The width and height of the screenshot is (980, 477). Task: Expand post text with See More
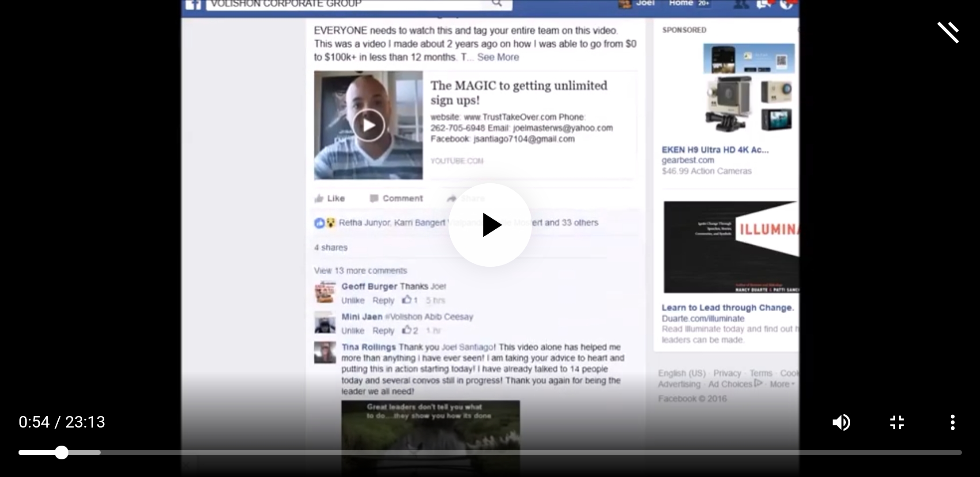click(x=498, y=57)
